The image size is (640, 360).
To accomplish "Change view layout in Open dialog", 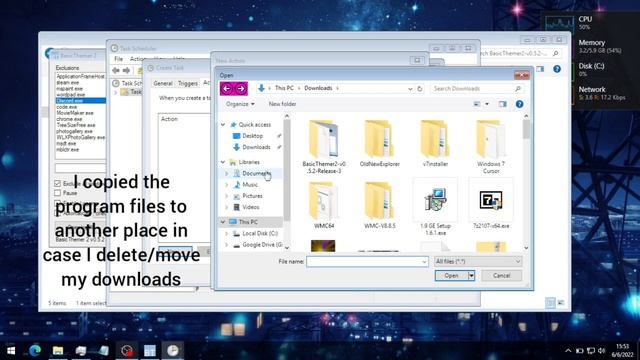I will [477, 104].
